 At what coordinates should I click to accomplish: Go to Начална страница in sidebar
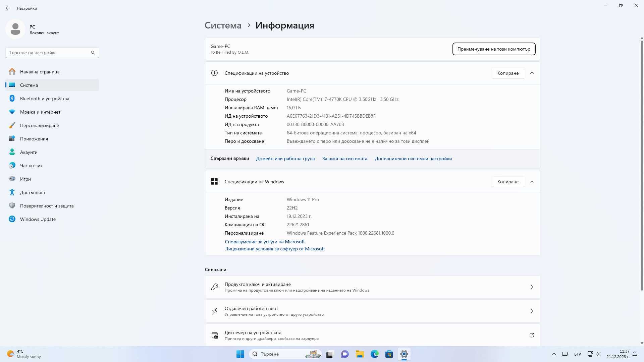pos(52,72)
